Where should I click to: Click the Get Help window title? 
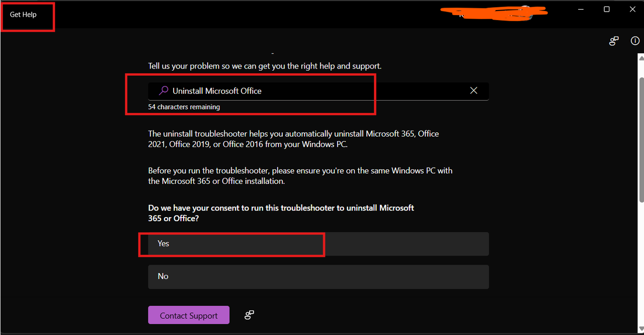point(23,15)
